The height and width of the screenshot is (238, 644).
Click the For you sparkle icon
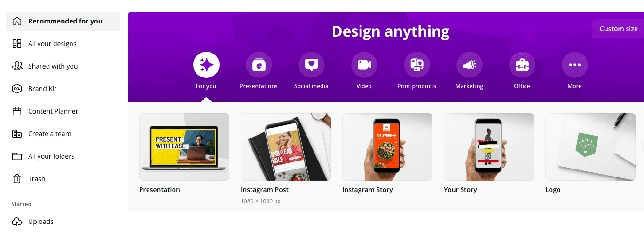[x=206, y=65]
